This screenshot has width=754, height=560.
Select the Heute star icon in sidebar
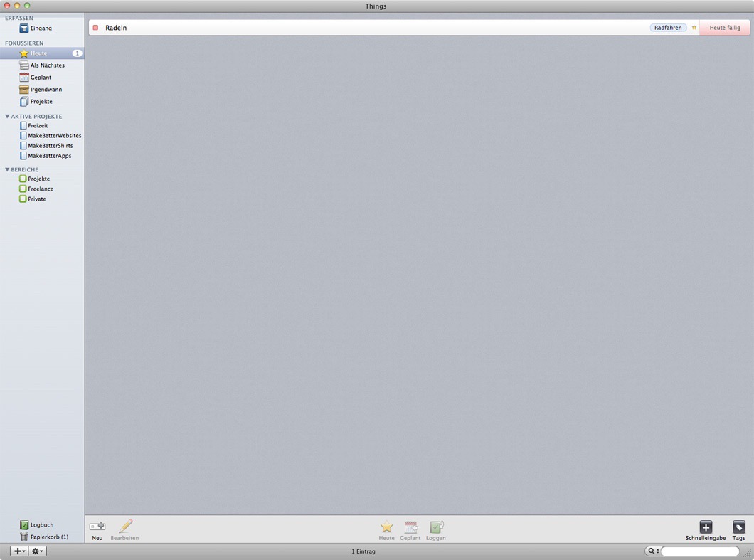click(x=23, y=53)
